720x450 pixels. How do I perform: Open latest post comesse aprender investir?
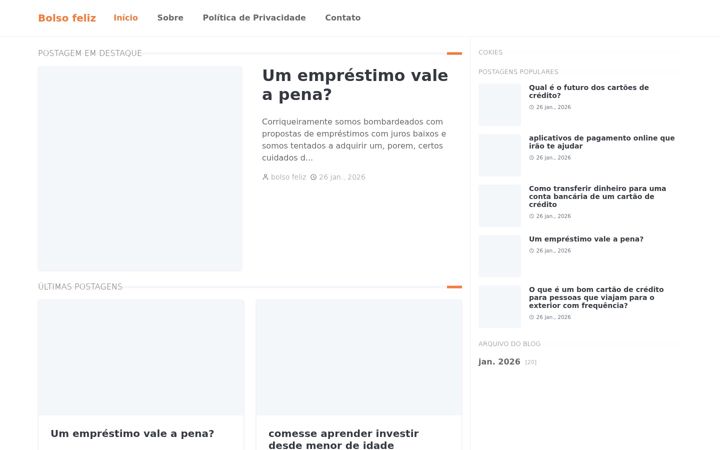(x=343, y=439)
